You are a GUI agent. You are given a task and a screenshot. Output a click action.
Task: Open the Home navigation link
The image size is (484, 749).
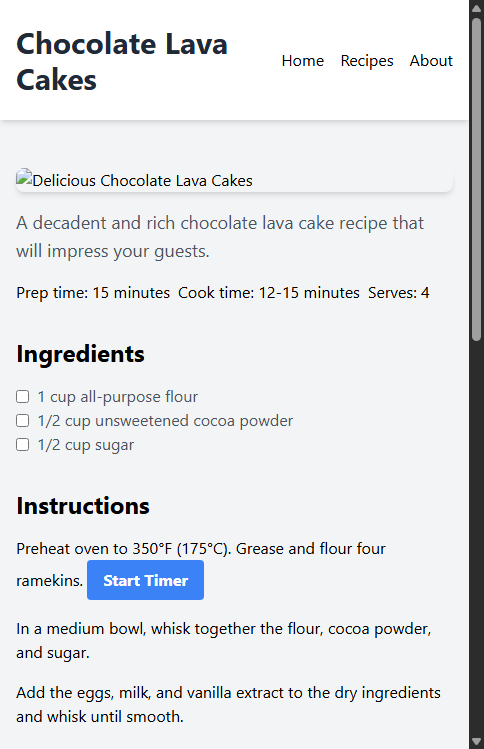coord(302,61)
